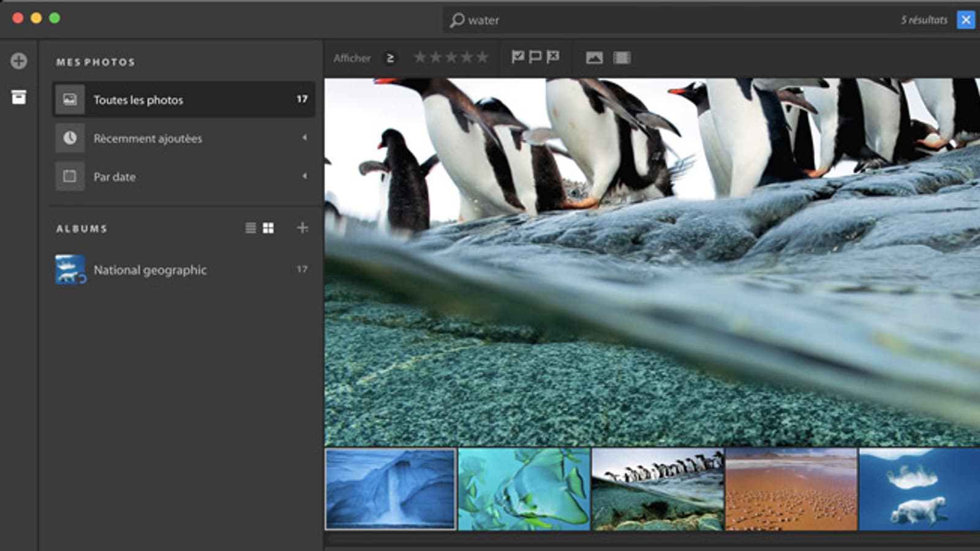
Task: Clear the search with blue X button
Action: coord(966,20)
